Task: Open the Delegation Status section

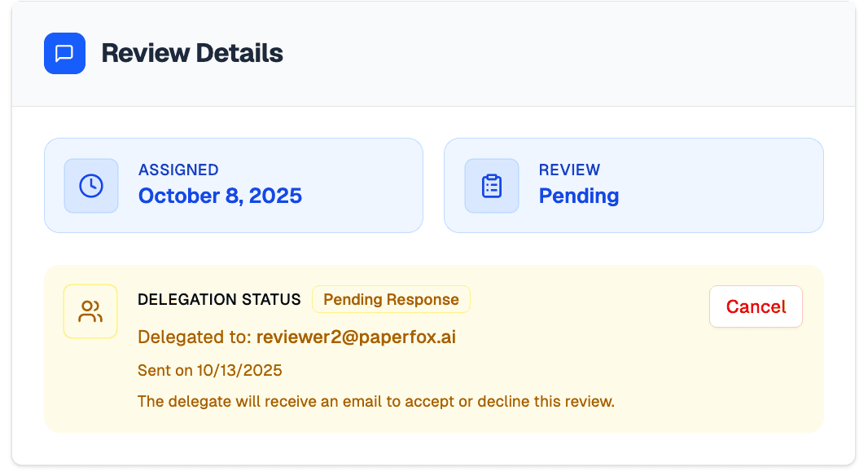Action: pyautogui.click(x=434, y=348)
